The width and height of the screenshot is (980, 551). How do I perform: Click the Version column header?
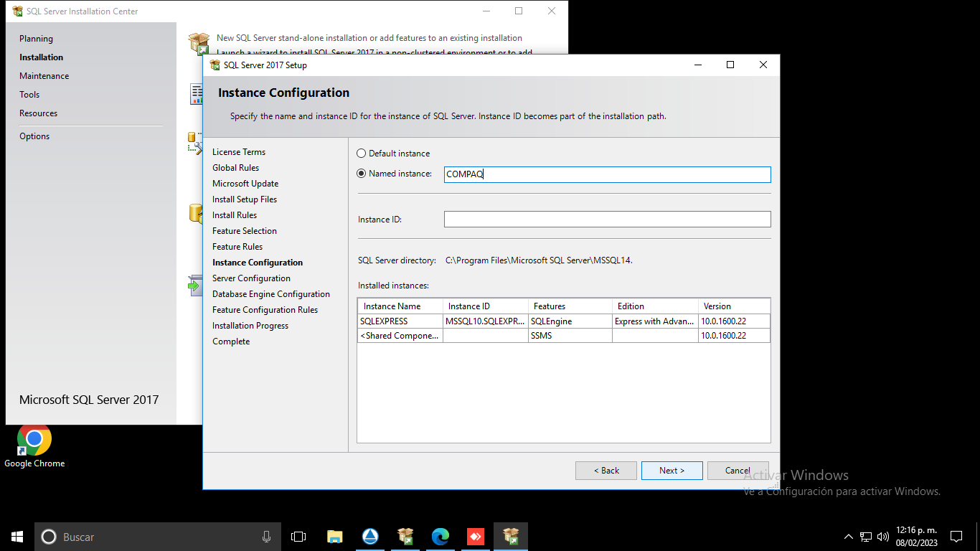click(x=734, y=306)
